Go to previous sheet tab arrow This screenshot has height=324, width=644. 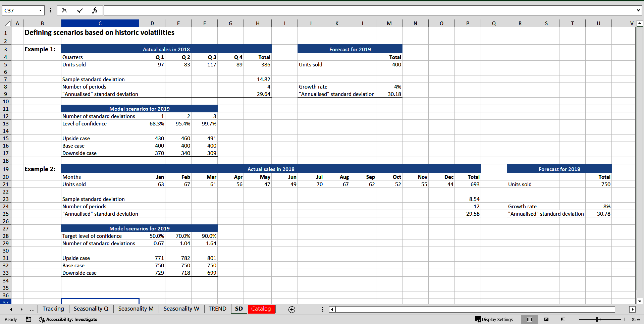tap(11, 309)
